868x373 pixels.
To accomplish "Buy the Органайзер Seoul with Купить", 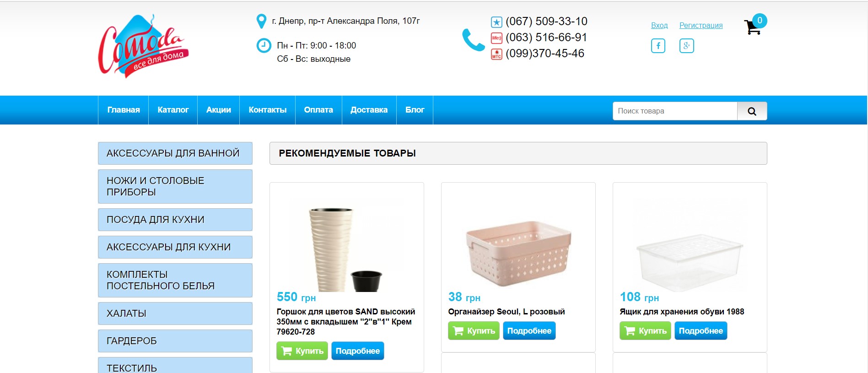I will coord(474,331).
